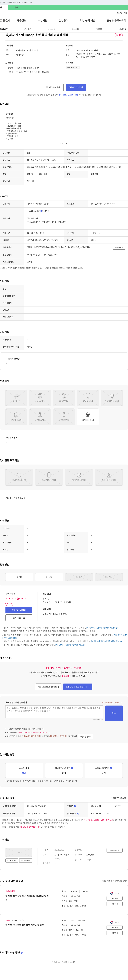This screenshot has height=980, width=128.
Task: Open the 실업급여 main menu
Action: click(63, 21)
